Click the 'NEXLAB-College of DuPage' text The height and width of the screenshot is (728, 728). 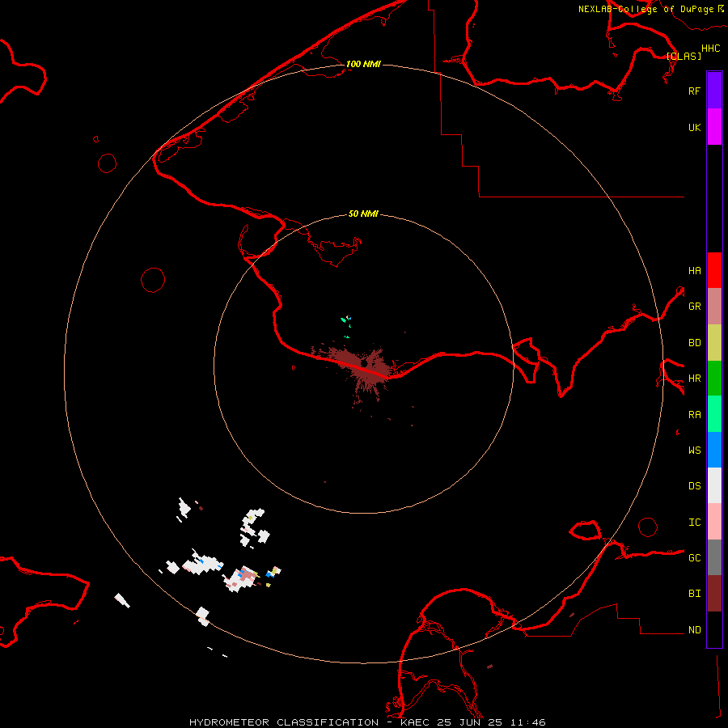coord(645,9)
